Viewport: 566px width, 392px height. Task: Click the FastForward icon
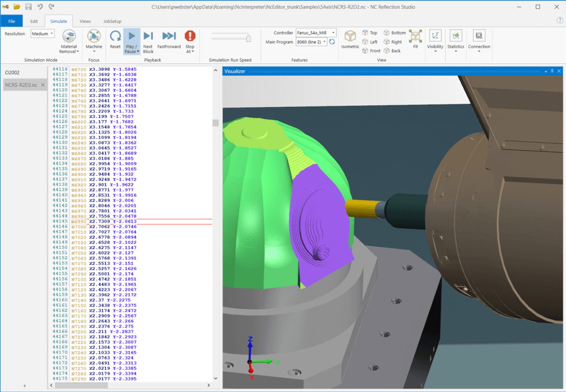[169, 37]
